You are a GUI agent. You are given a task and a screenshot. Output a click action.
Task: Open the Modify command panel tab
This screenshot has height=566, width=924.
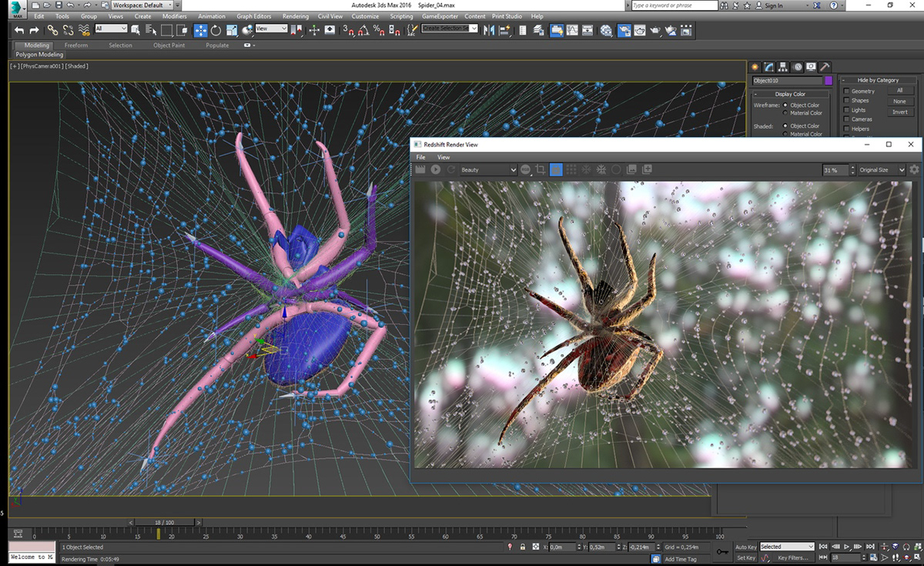tap(768, 67)
